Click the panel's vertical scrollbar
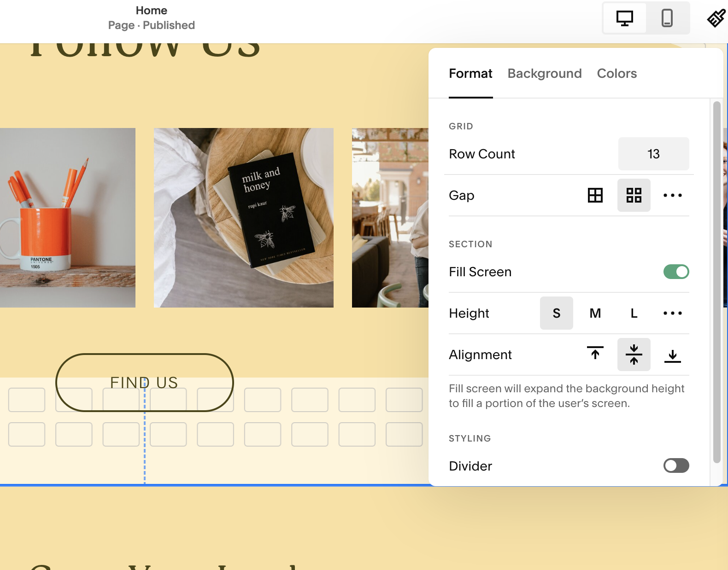The image size is (728, 570). point(716,282)
